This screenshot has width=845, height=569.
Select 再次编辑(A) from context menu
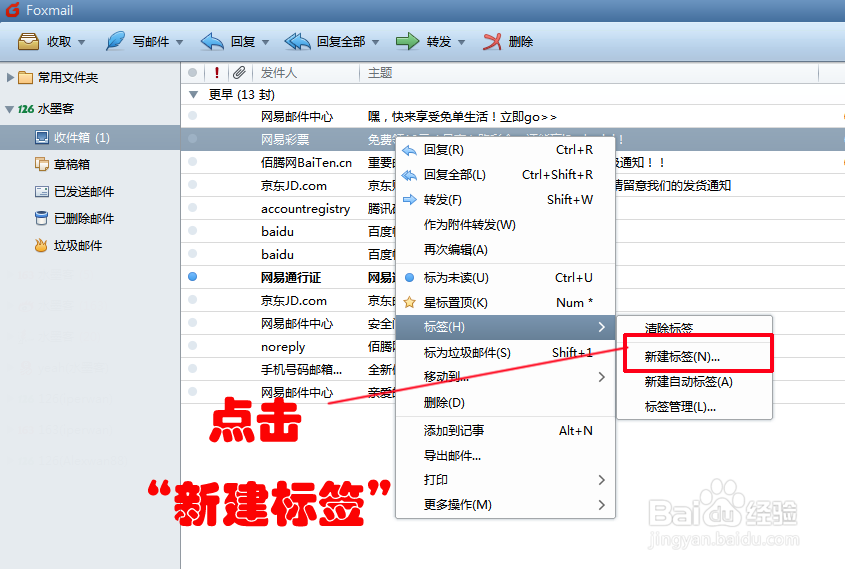(x=505, y=250)
